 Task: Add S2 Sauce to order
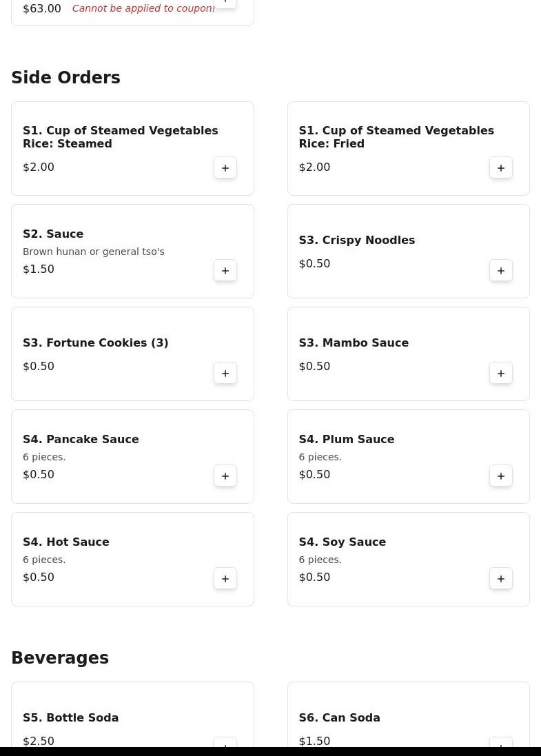[225, 270]
